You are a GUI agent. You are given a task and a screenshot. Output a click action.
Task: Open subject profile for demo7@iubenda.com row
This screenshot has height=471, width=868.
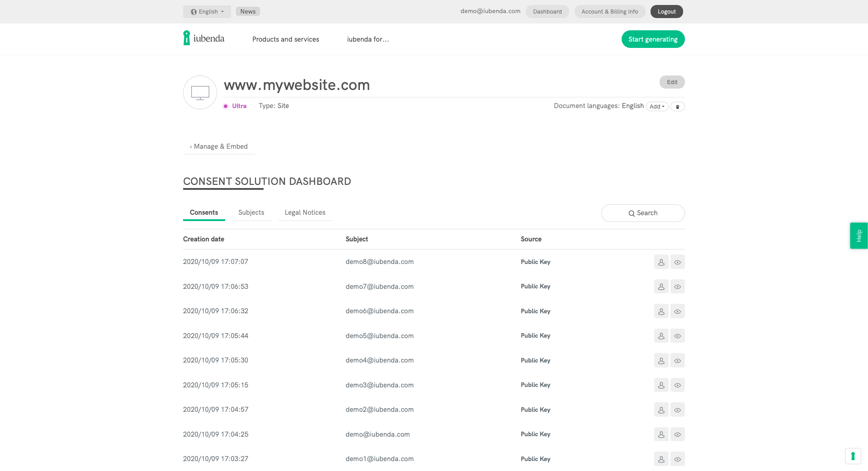tap(661, 286)
